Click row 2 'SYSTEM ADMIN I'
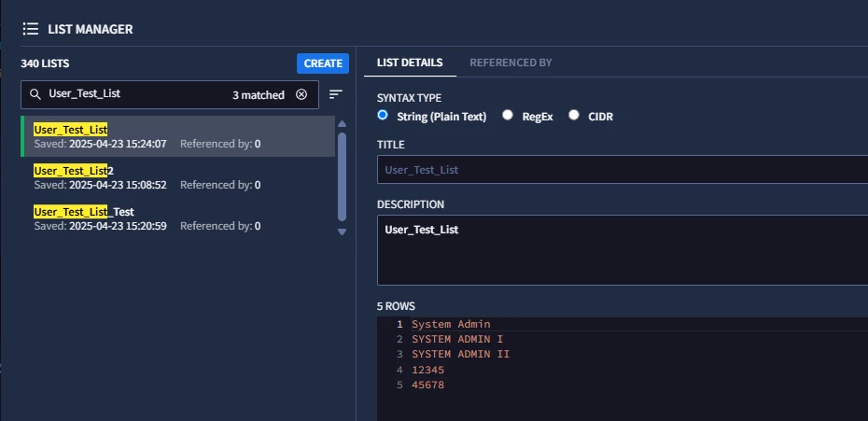Image resolution: width=868 pixels, height=421 pixels. coord(457,339)
